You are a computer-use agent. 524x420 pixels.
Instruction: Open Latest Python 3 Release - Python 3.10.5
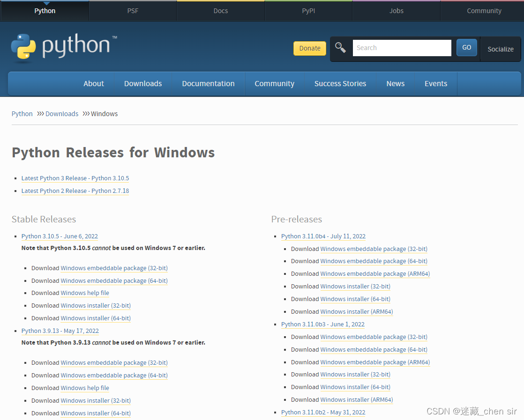(x=75, y=178)
